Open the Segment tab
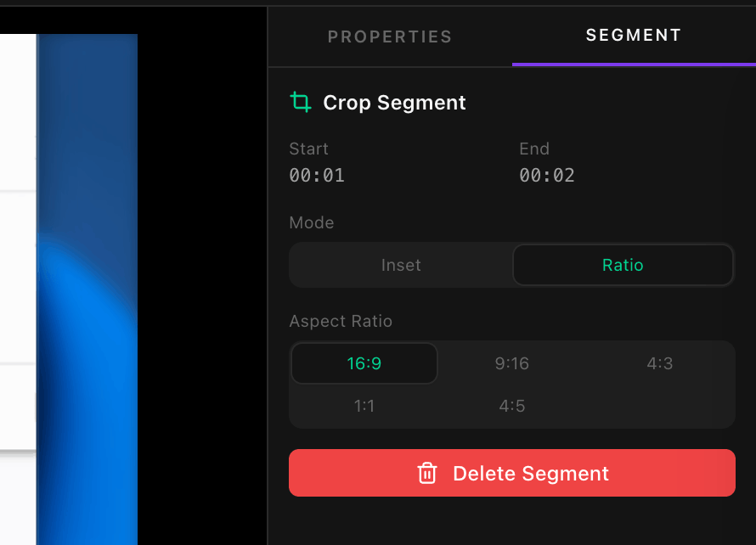Screen dimensions: 756x545 click(x=633, y=35)
